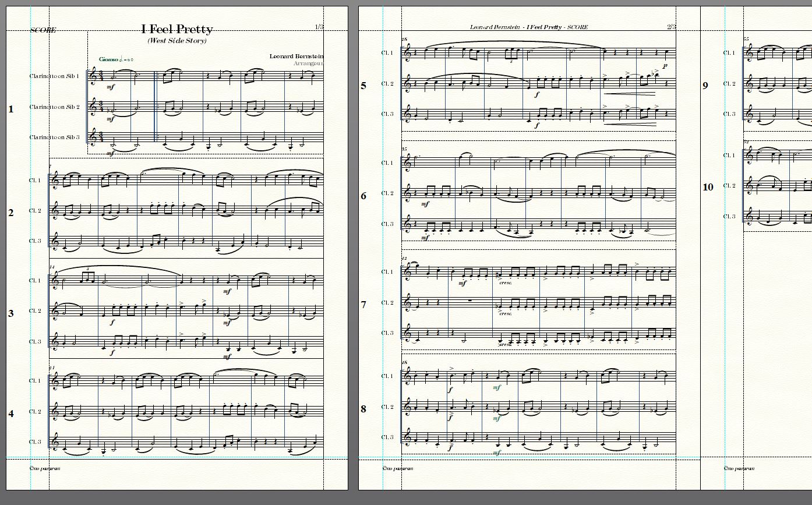The width and height of the screenshot is (812, 505).
Task: Select system number 5 on second page
Action: pos(363,86)
